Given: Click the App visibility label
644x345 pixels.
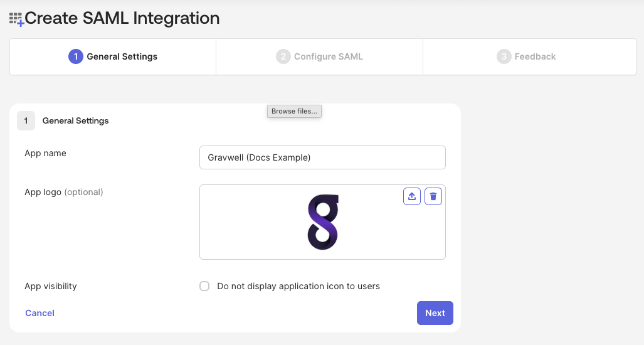Looking at the screenshot, I should [x=50, y=286].
